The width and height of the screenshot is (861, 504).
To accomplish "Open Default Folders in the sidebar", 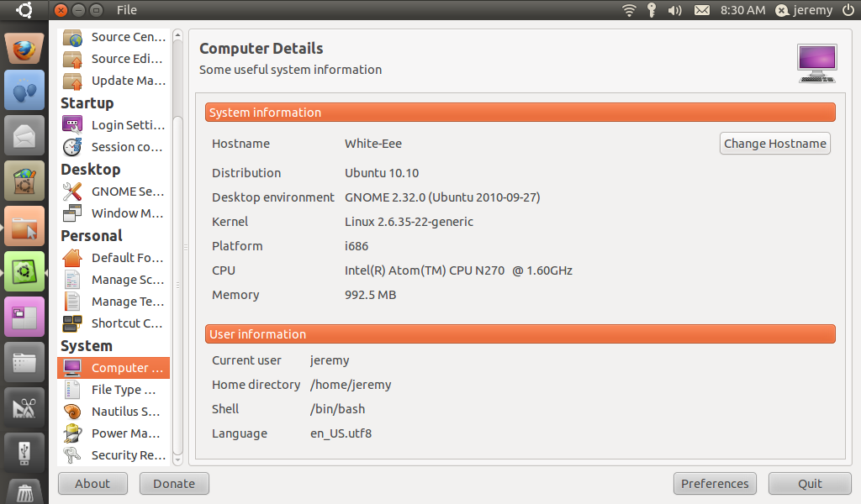I will (114, 258).
